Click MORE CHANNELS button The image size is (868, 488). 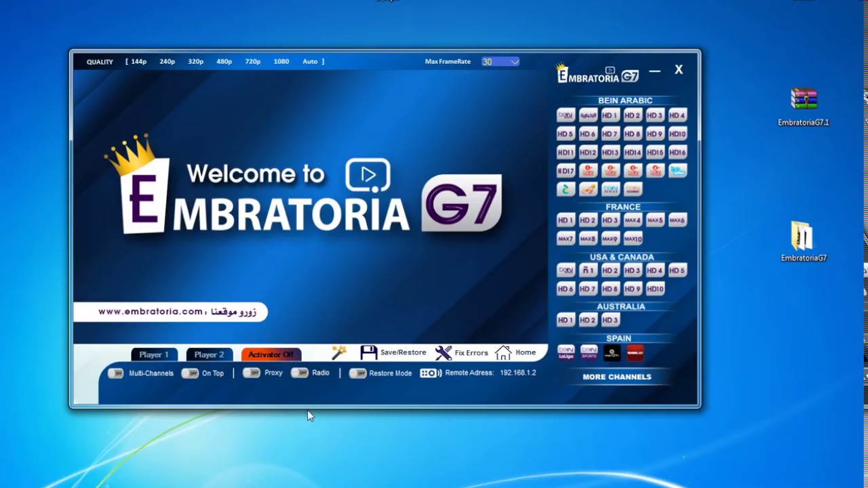coord(617,377)
